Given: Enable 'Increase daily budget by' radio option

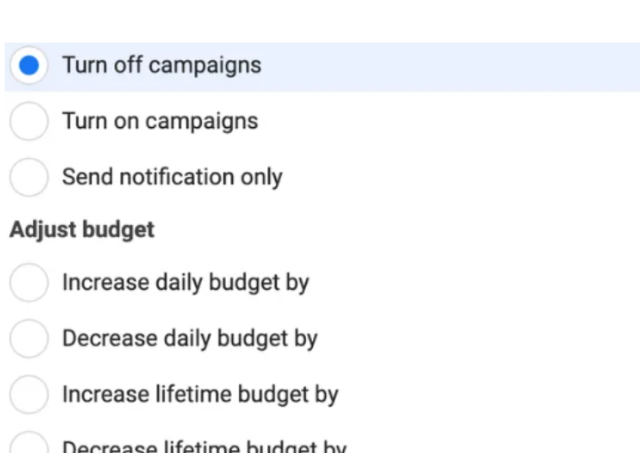Looking at the screenshot, I should pyautogui.click(x=29, y=283).
